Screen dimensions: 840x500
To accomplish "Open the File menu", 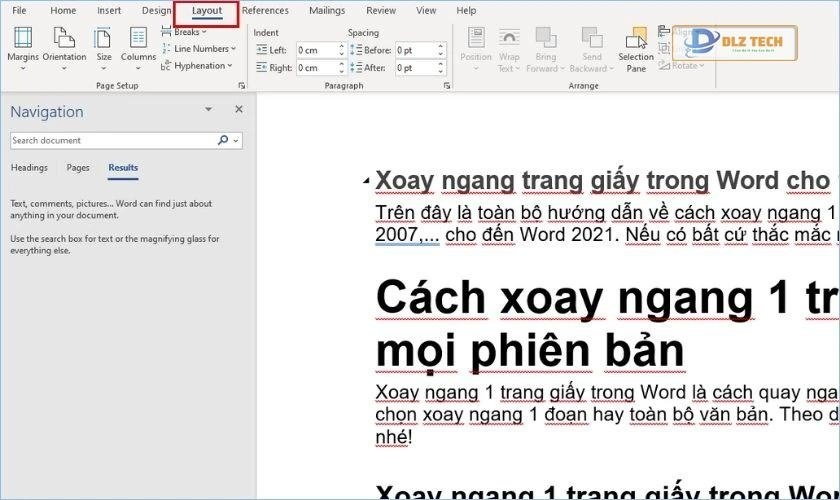I will pyautogui.click(x=19, y=11).
